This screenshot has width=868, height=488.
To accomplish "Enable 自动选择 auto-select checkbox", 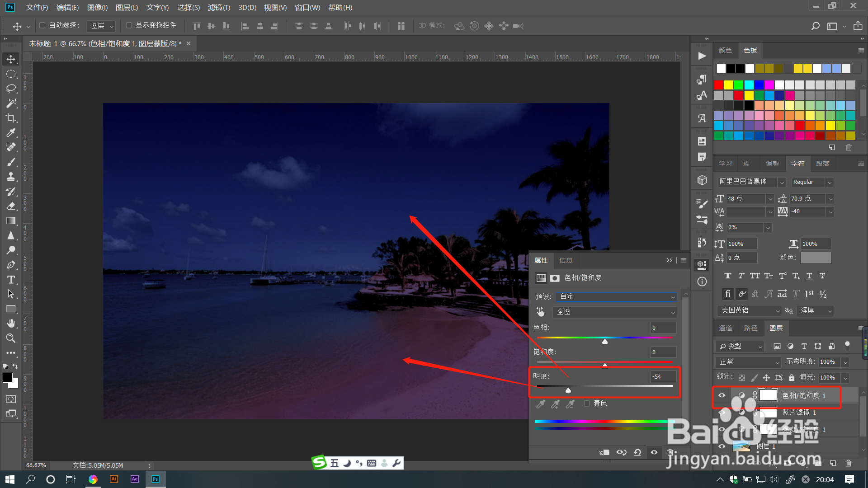I will click(42, 25).
